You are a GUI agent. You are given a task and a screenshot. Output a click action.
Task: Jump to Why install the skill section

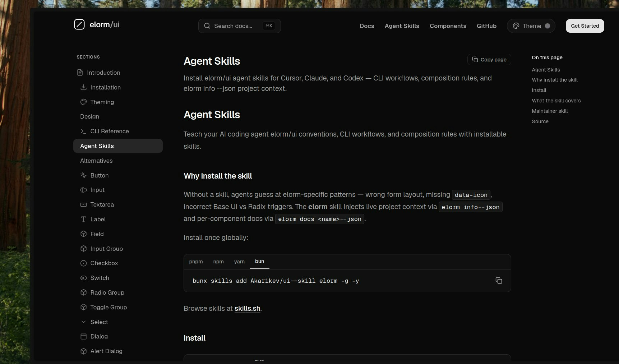tap(555, 80)
